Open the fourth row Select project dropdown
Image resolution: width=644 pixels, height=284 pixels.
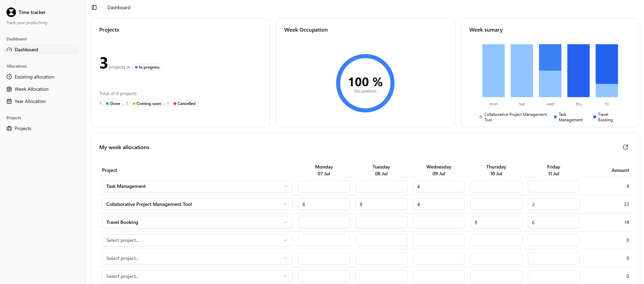point(197,240)
